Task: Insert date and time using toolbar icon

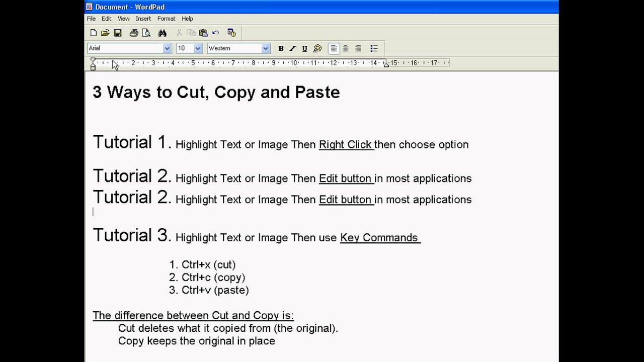Action: click(x=231, y=33)
